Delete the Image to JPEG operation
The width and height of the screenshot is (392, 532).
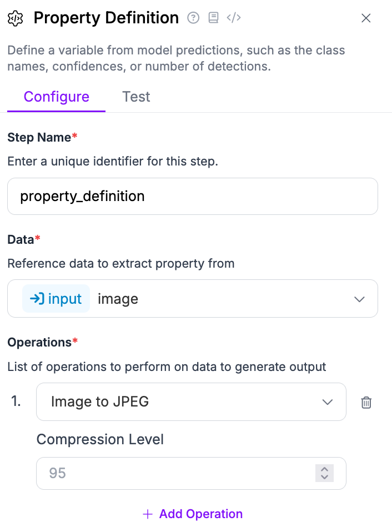(366, 403)
